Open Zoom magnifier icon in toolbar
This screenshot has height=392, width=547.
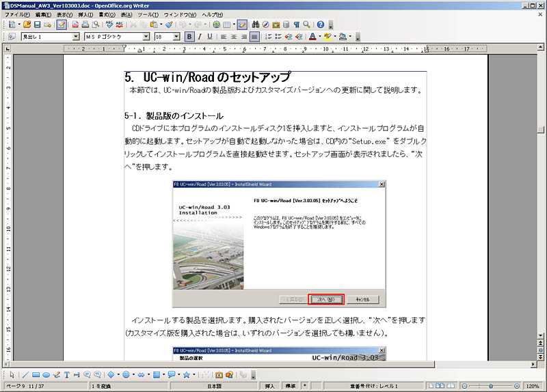point(306,25)
